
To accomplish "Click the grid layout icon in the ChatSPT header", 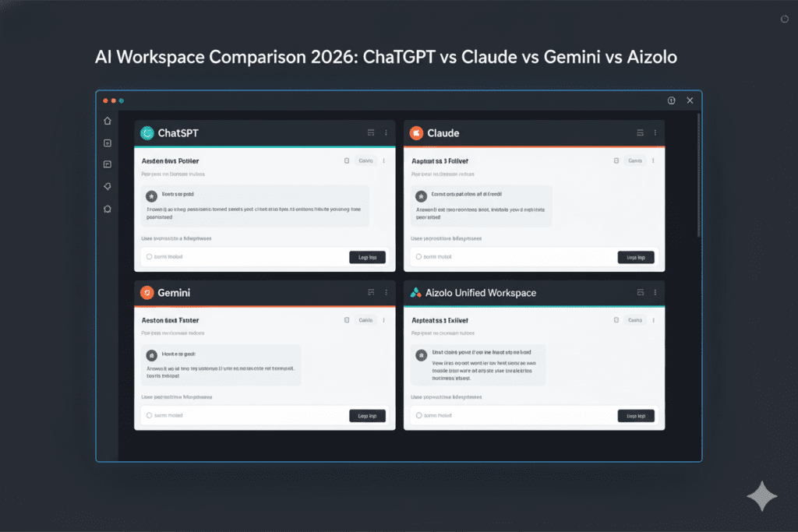I will pos(370,132).
